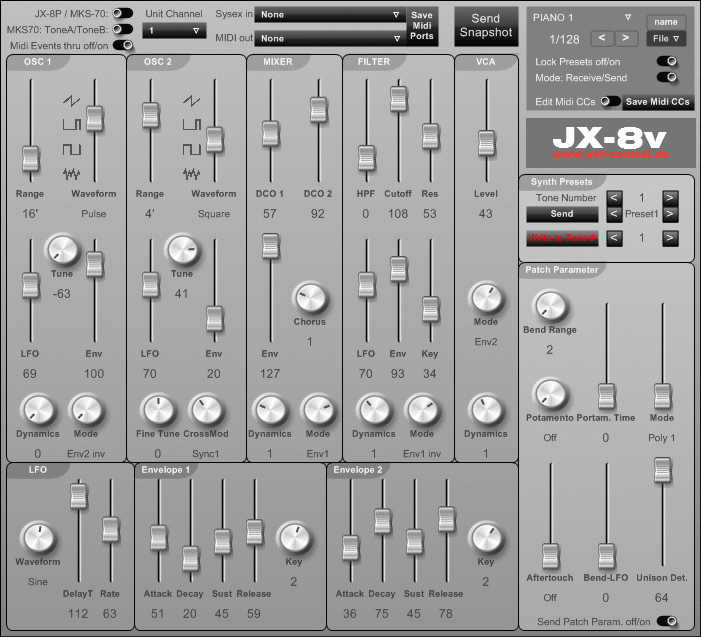The width and height of the screenshot is (701, 637).
Task: Click the Envelope 1 Key knob
Action: [294, 538]
